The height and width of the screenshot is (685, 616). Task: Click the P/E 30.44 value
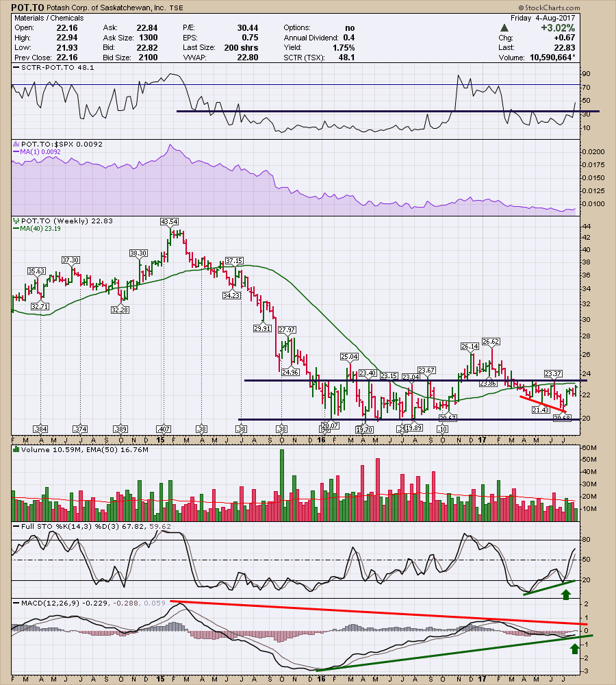[248, 28]
